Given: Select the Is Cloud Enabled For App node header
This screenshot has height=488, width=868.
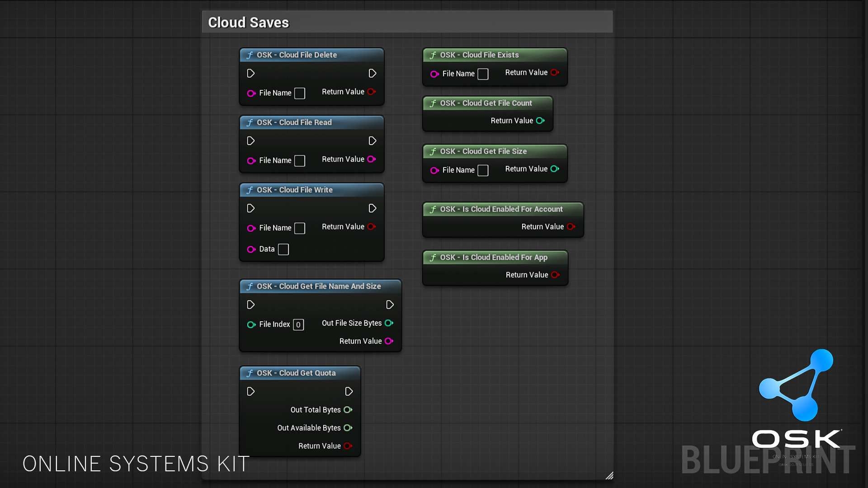Looking at the screenshot, I should (493, 257).
